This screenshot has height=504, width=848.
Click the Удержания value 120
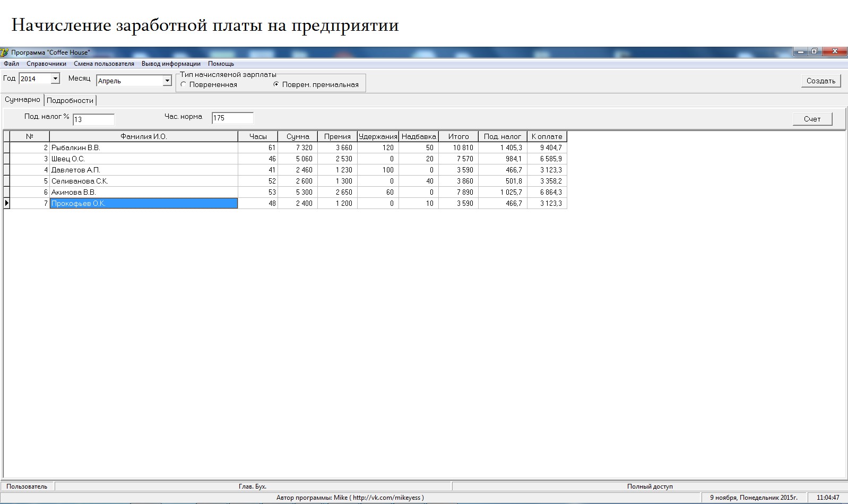(x=388, y=148)
